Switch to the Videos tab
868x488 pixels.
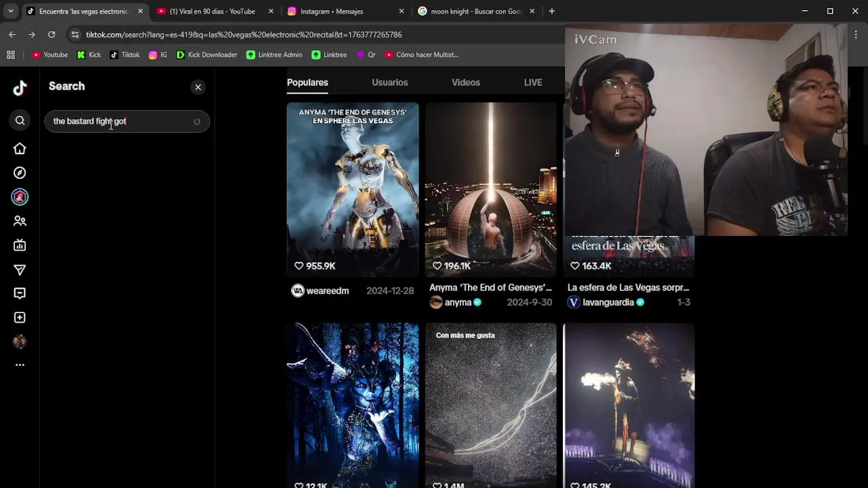pos(466,83)
